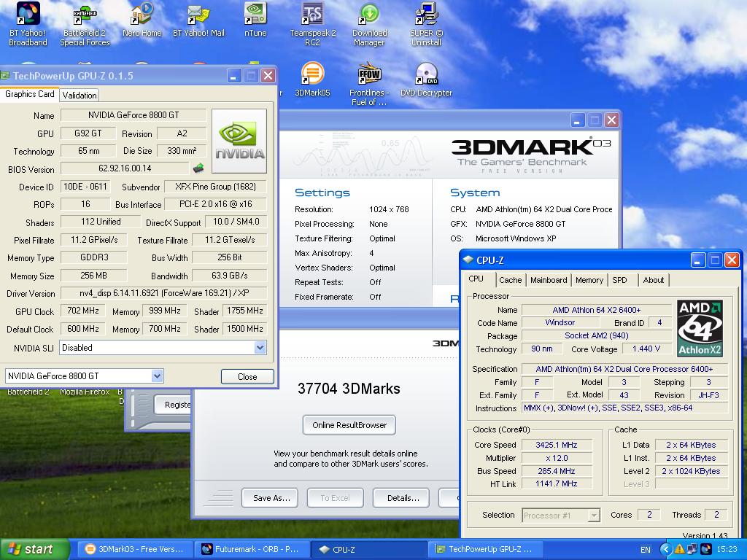The width and height of the screenshot is (747, 560).
Task: Click the GPU-Z BIOS save chip icon
Action: click(198, 168)
